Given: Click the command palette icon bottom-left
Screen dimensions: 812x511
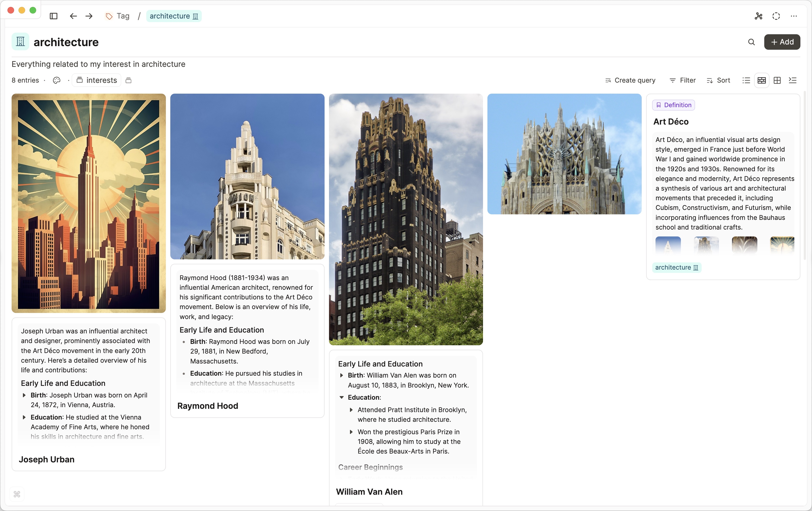Looking at the screenshot, I should 17,494.
